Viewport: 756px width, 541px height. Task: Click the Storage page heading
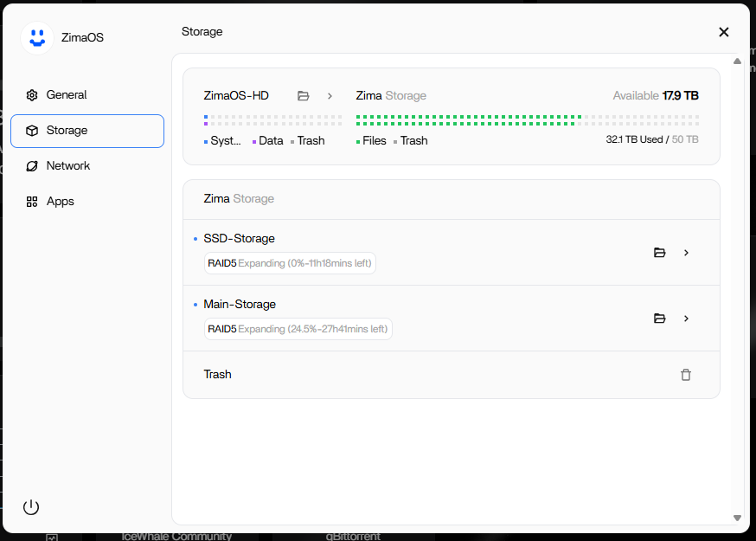click(x=202, y=32)
